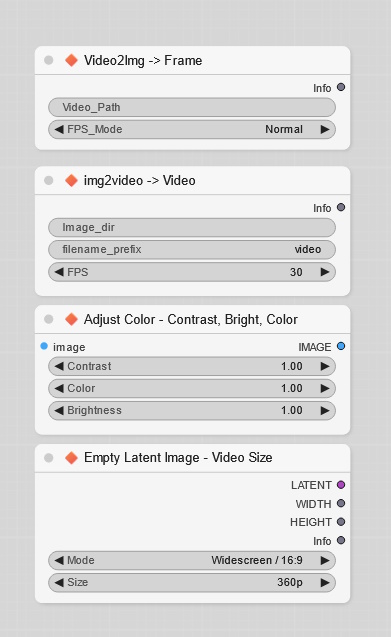Increase FPS value with right arrow
391x637 pixels.
coord(325,272)
